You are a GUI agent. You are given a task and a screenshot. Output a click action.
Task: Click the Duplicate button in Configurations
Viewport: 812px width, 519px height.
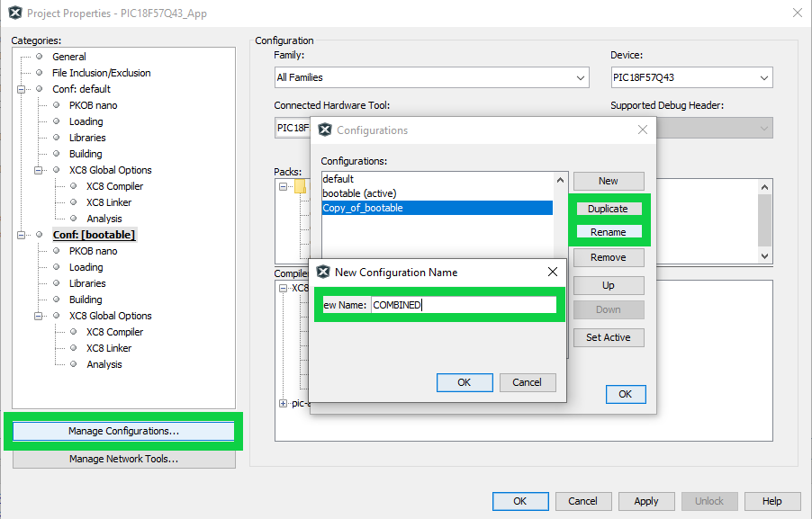608,209
